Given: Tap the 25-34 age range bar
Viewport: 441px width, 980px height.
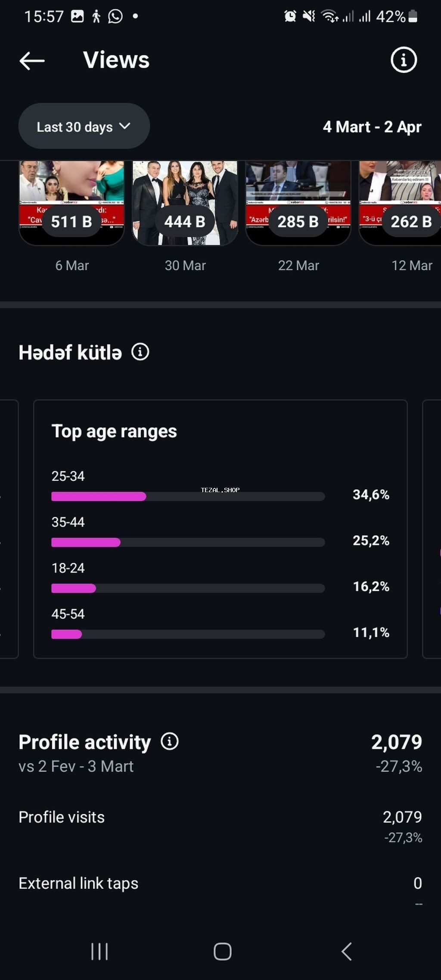Looking at the screenshot, I should click(x=188, y=496).
